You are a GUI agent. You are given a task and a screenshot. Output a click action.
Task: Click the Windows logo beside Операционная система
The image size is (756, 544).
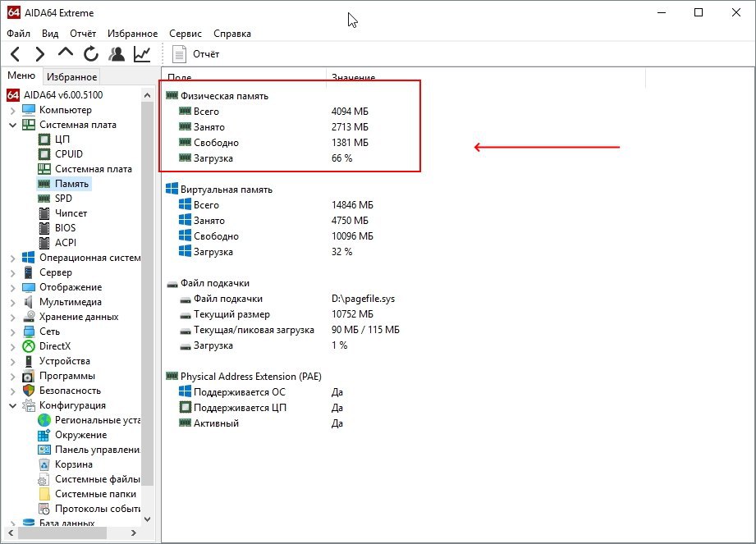click(x=29, y=258)
